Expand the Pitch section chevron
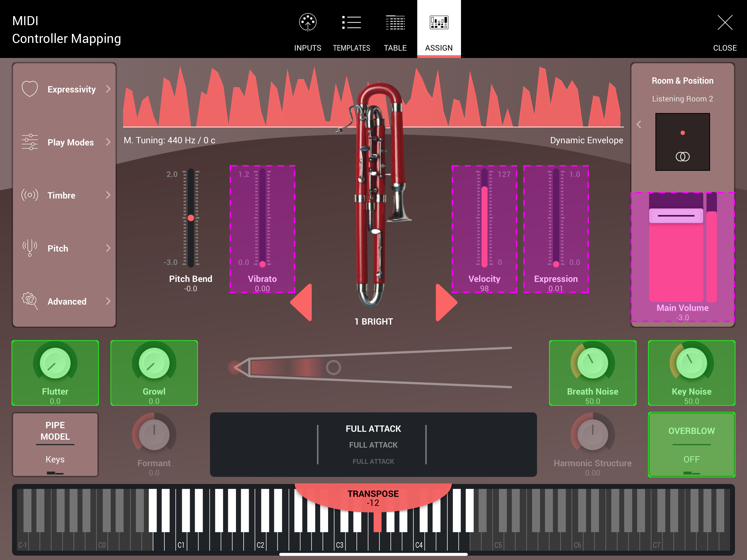747x560 pixels. coord(108,248)
